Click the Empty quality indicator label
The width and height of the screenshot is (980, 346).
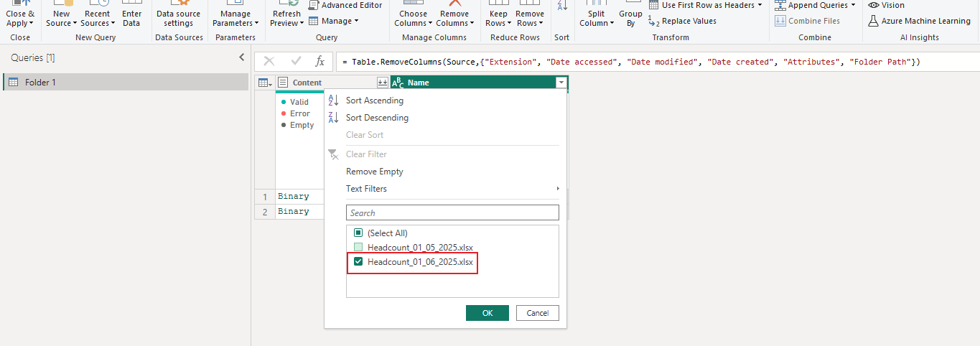pyautogui.click(x=302, y=125)
